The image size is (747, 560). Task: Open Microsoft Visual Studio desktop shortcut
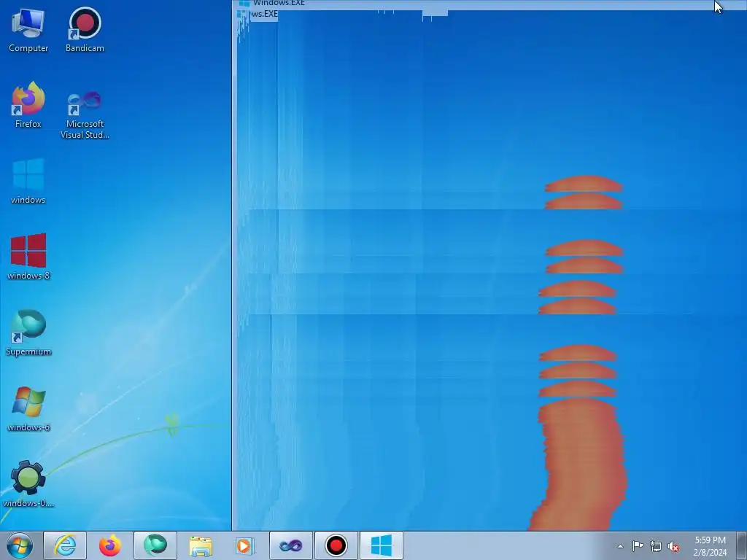click(x=85, y=114)
